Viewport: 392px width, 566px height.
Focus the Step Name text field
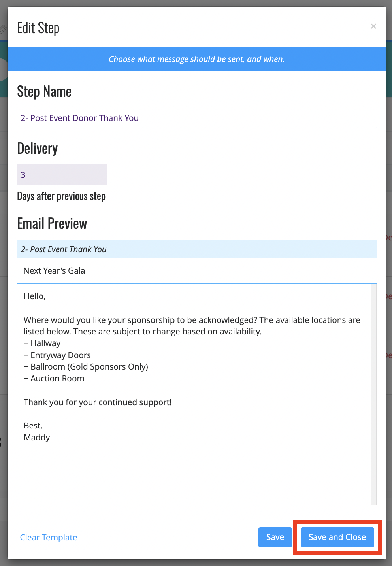coord(196,118)
